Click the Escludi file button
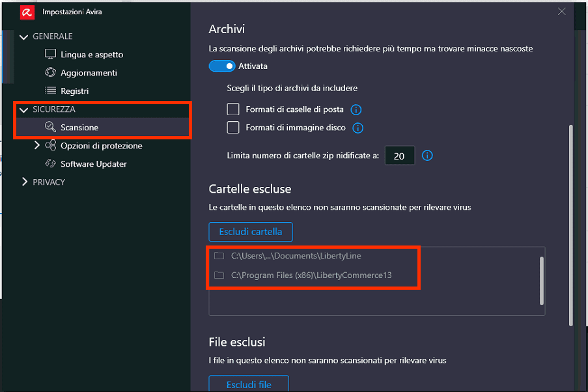Image resolution: width=588 pixels, height=392 pixels. [x=249, y=384]
